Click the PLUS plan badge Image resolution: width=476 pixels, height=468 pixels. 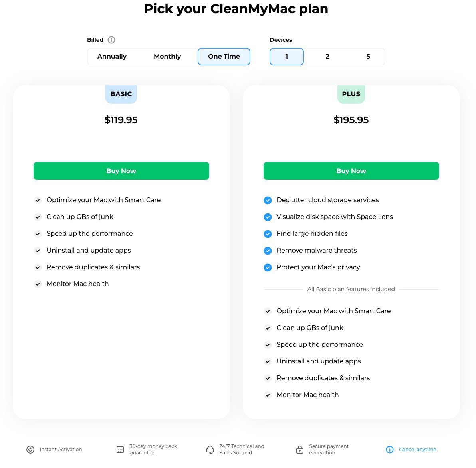click(351, 94)
